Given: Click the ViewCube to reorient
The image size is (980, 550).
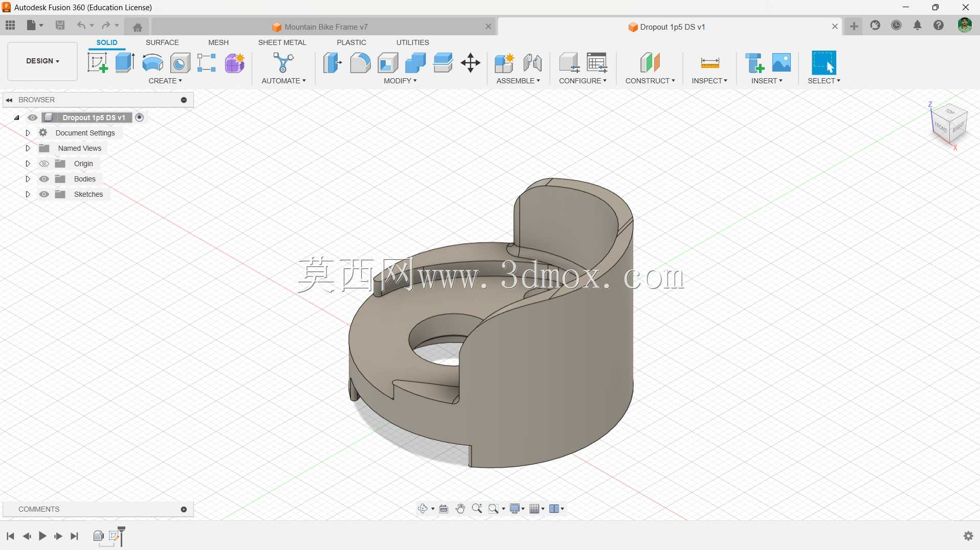Looking at the screenshot, I should [950, 124].
